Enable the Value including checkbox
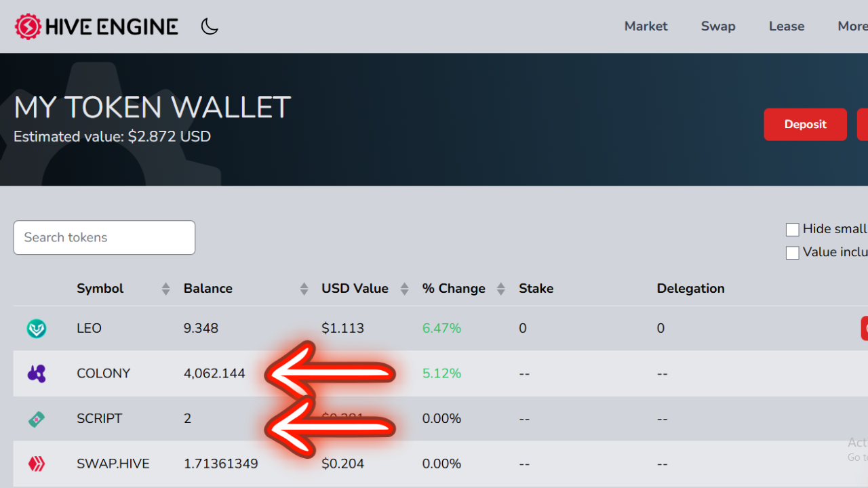868x488 pixels. tap(792, 253)
